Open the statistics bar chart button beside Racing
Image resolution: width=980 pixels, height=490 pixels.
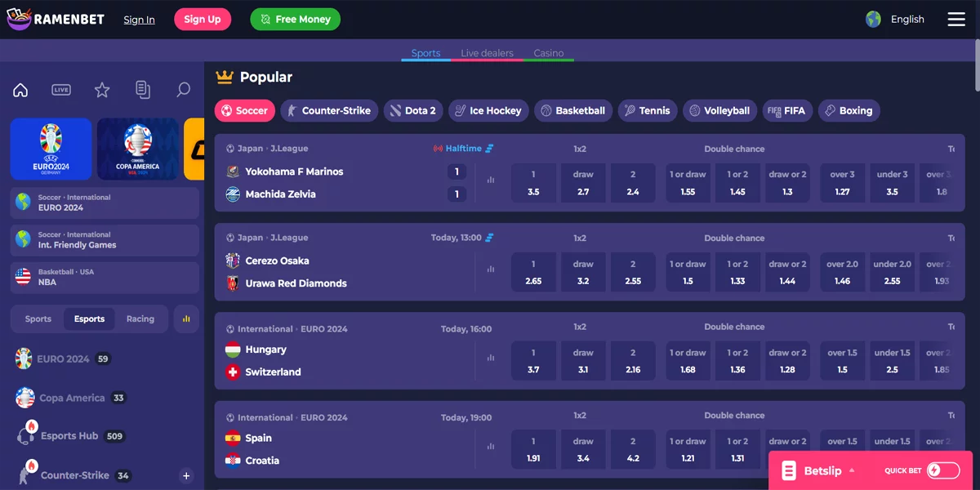pos(186,318)
